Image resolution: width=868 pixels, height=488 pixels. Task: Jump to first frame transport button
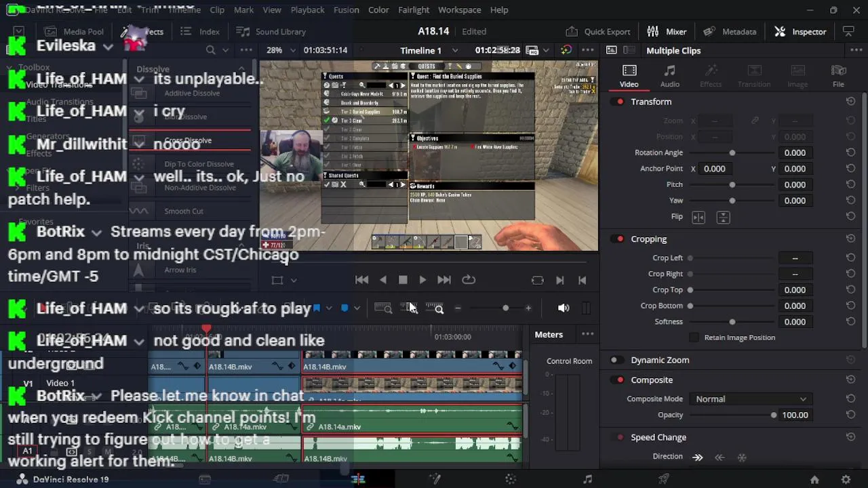[x=361, y=280]
